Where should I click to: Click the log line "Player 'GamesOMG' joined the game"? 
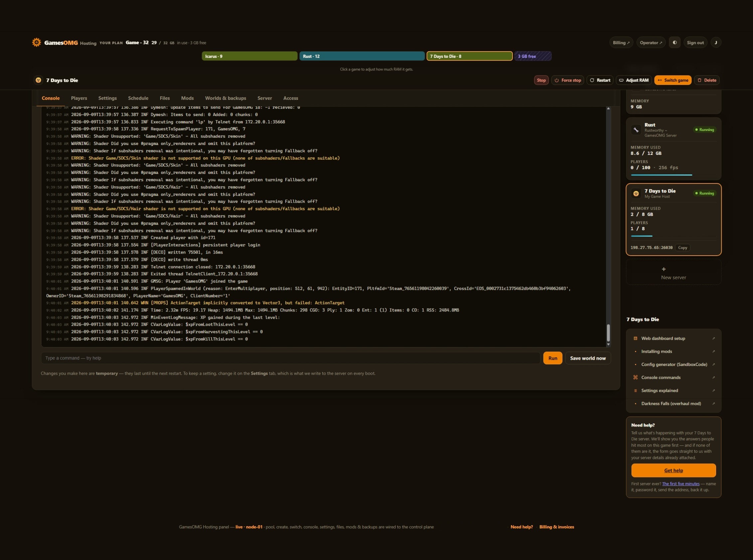pos(147,281)
